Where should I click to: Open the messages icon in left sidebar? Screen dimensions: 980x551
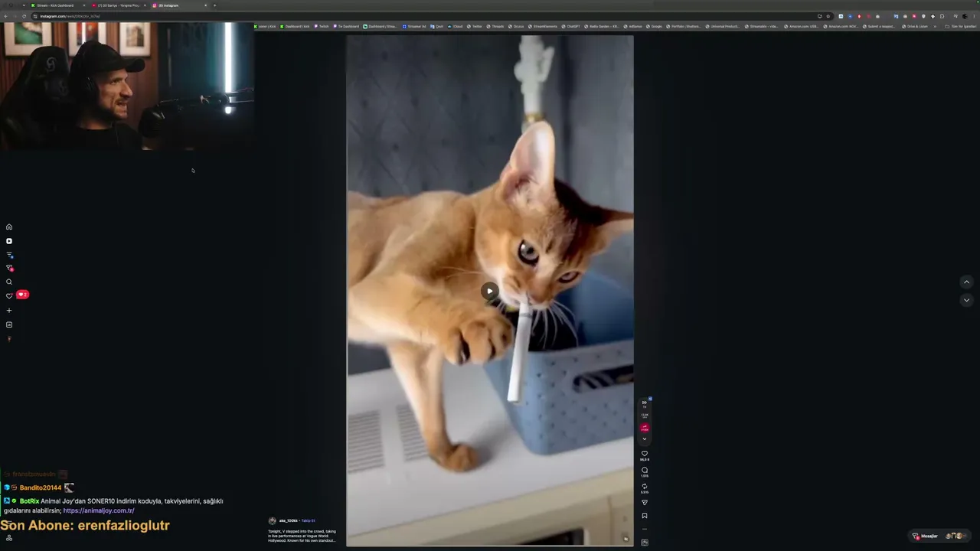click(9, 268)
